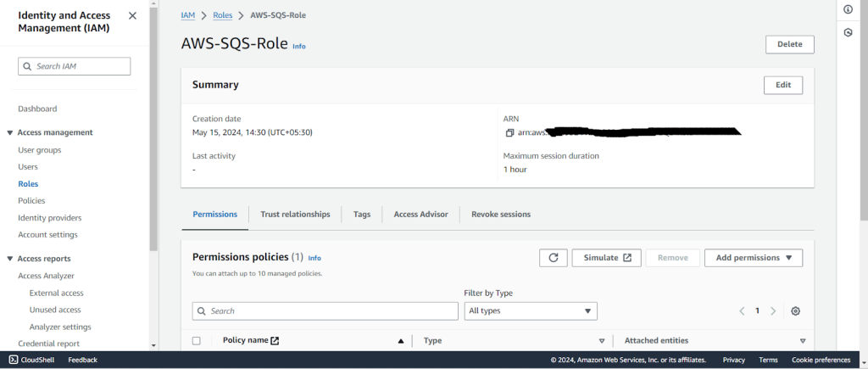Screen dimensions: 868x369
Task: Open the Dashboard in sidebar
Action: 37,109
